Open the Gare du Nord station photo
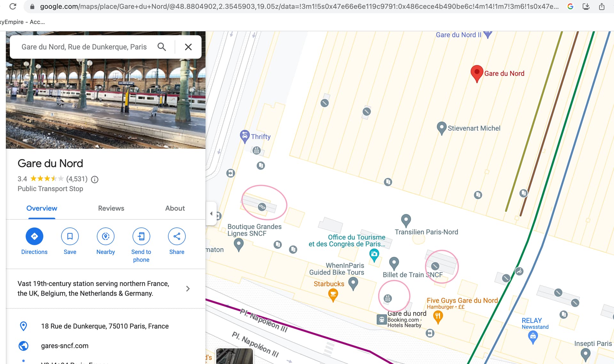The width and height of the screenshot is (614, 364). (106, 103)
